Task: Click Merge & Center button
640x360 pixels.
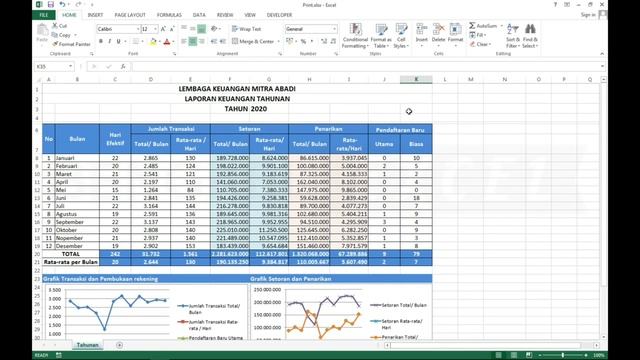Action: point(253,42)
